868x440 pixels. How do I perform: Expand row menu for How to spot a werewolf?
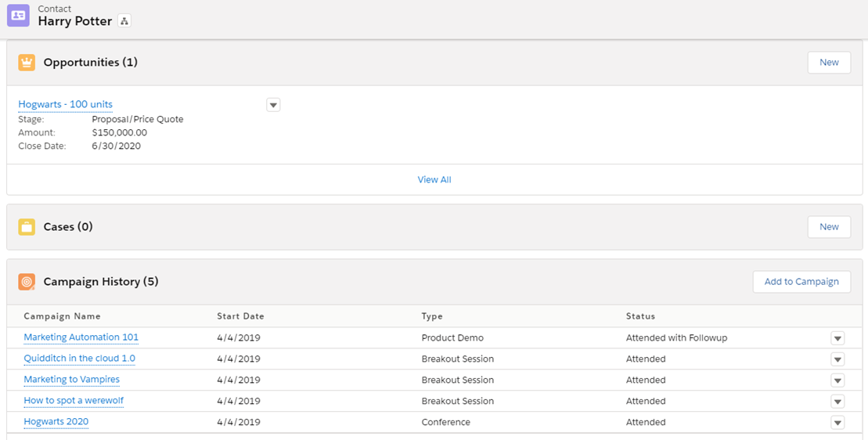837,402
